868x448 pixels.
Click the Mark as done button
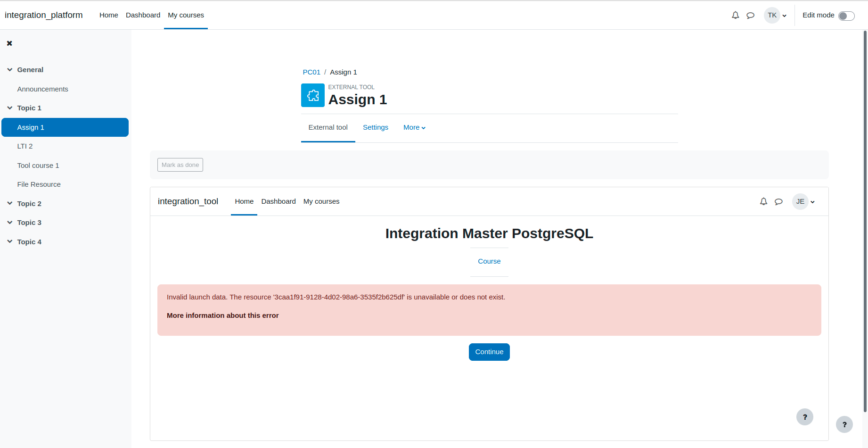tap(180, 165)
